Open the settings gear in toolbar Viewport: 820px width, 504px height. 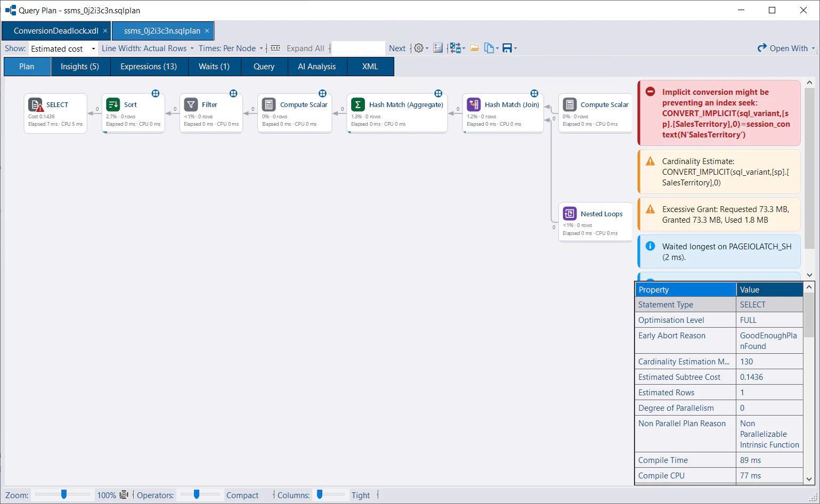pyautogui.click(x=419, y=48)
